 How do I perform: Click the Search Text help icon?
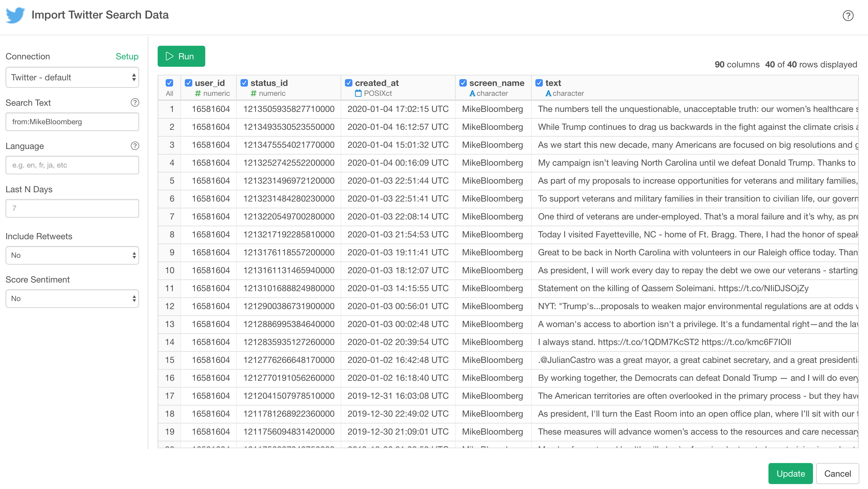tap(135, 103)
